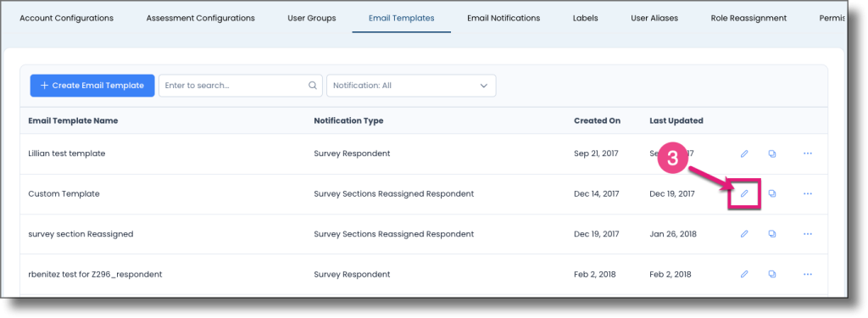Copy the Custom Template row
Screen dimensions: 868x318
pos(771,193)
